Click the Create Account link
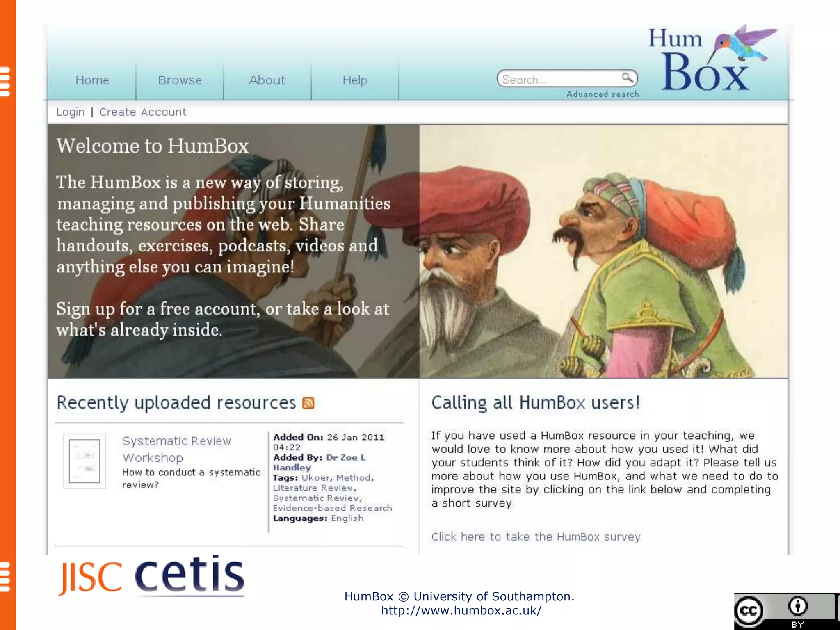 tap(143, 112)
